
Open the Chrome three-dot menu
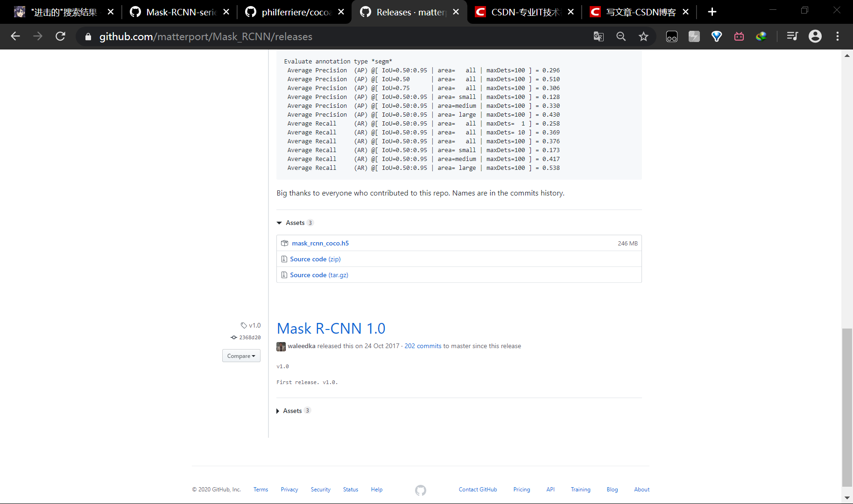[x=838, y=36]
